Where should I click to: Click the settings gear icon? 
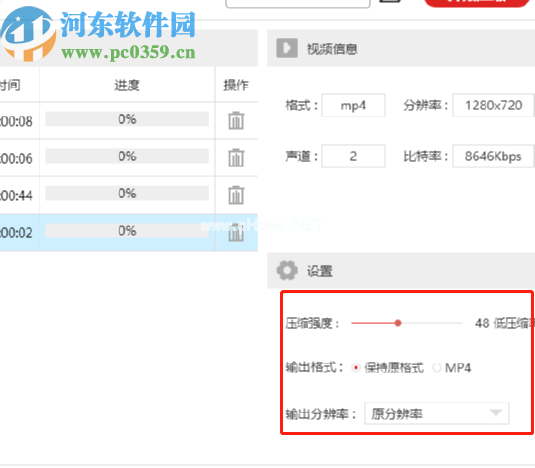click(x=287, y=270)
